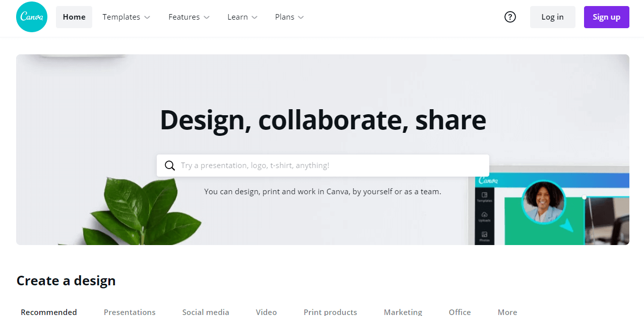The width and height of the screenshot is (644, 316).
Task: Click the Canva logo
Action: click(x=32, y=17)
